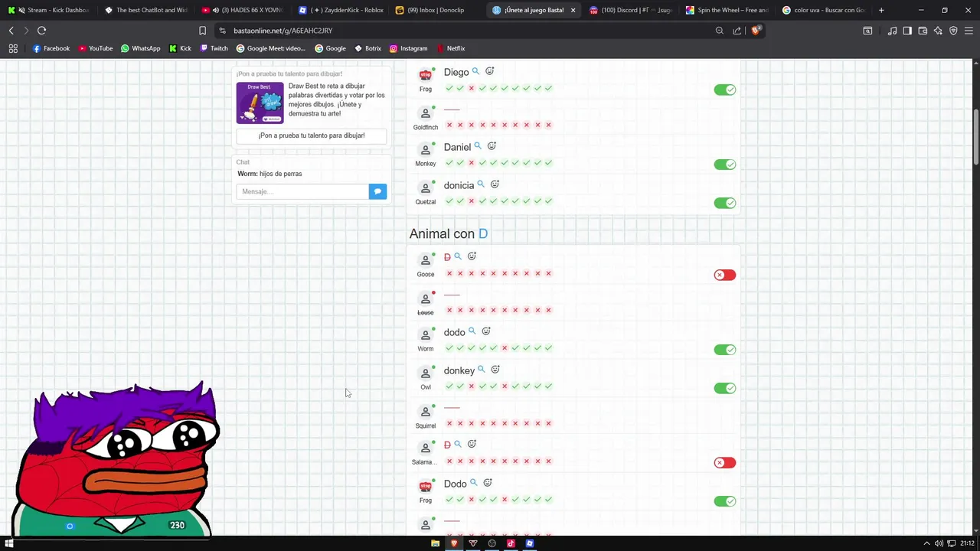Switch to color uva Google search tab
This screenshot has width=980, height=551.
coord(825,10)
